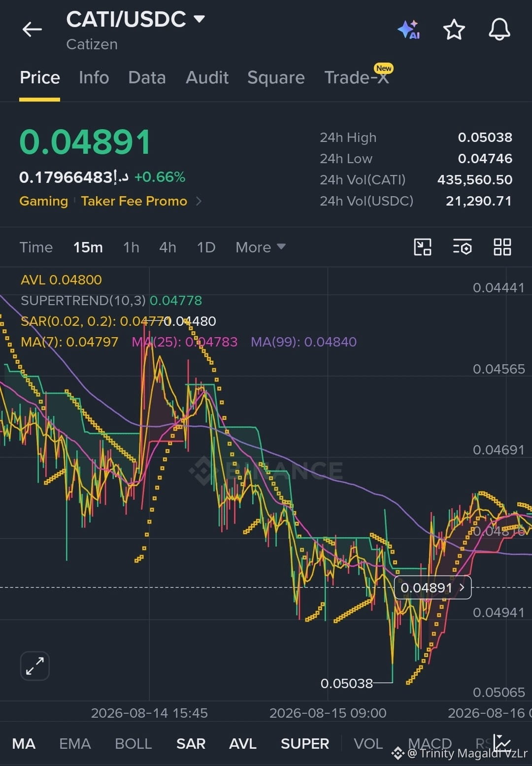Image resolution: width=532 pixels, height=766 pixels.
Task: Toggle the MA indicator
Action: pyautogui.click(x=24, y=743)
